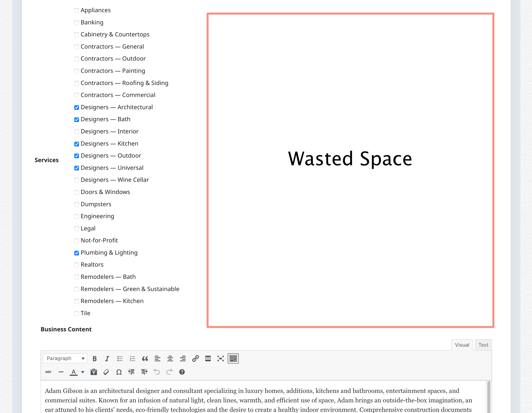Click the insert link icon
Screen dimensions: 532x413
195,358
